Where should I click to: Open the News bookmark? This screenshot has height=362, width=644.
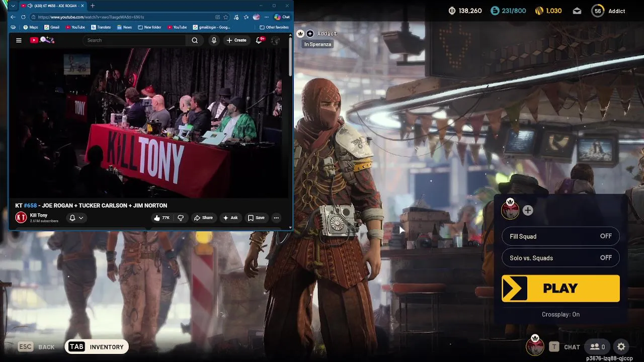click(x=124, y=27)
